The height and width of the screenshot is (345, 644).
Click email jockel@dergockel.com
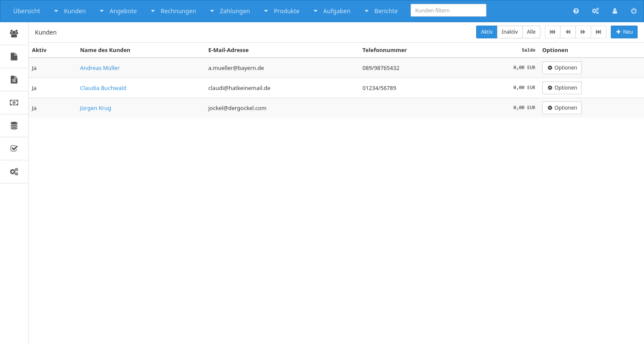tap(237, 108)
